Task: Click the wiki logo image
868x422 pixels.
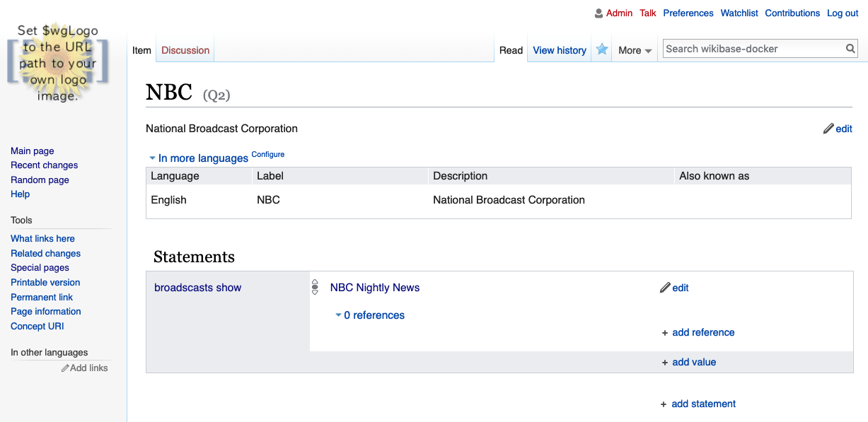Action: (x=58, y=62)
